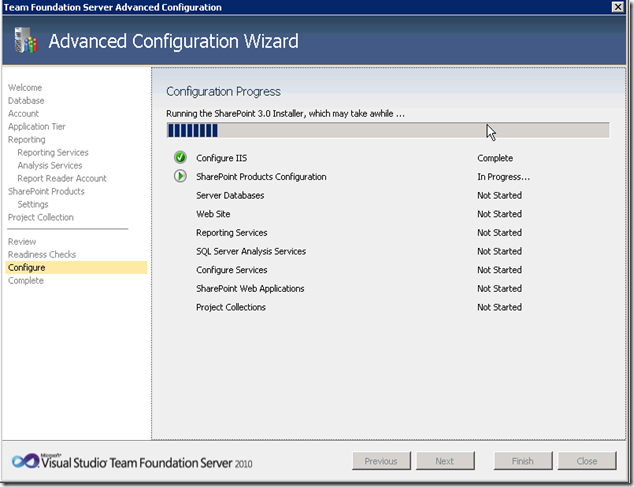The height and width of the screenshot is (487, 634).
Task: Click Visual Studio Team Foundation Server 2010 text
Action: click(147, 463)
